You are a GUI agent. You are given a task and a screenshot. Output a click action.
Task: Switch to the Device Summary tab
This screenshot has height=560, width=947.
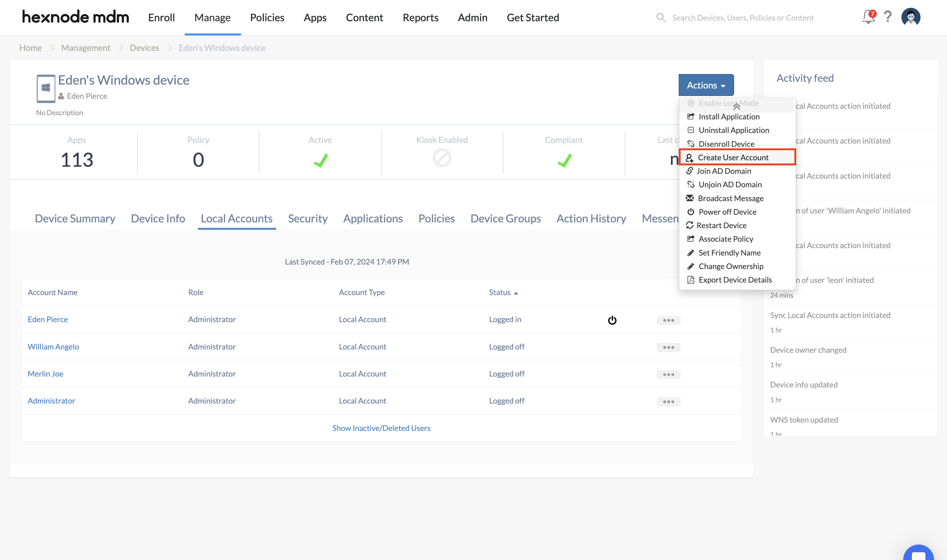coord(75,218)
